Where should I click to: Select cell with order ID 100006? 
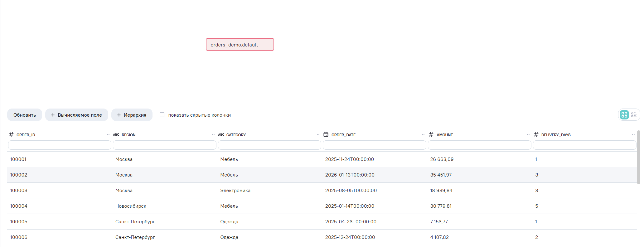tap(19, 237)
